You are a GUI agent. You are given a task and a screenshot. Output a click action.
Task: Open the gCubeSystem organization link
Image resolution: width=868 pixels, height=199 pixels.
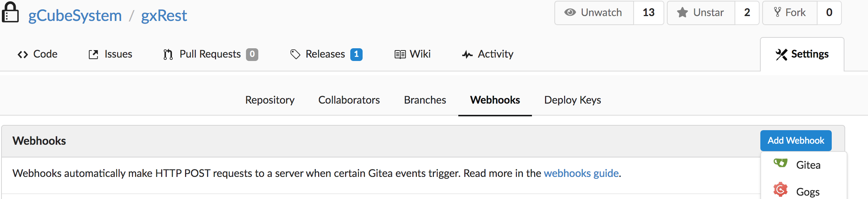(x=75, y=16)
